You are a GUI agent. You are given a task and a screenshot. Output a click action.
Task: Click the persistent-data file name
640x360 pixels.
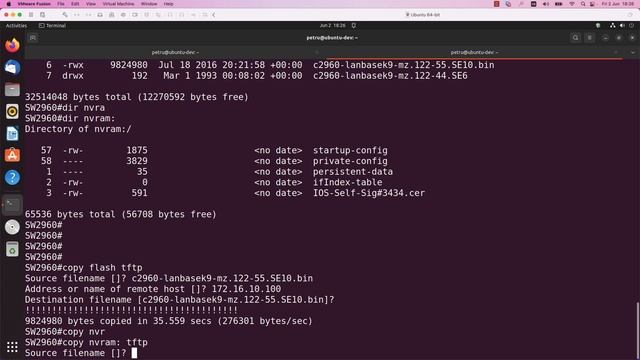click(x=353, y=171)
